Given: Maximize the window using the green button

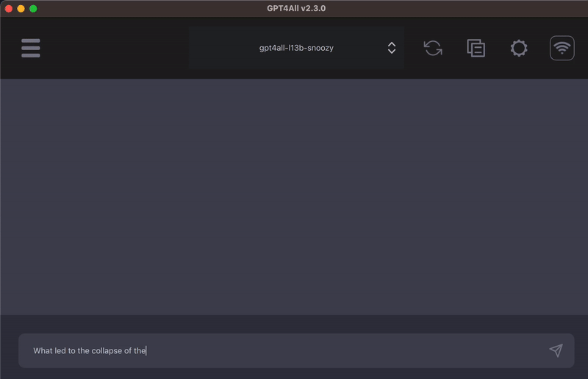Looking at the screenshot, I should [x=33, y=9].
